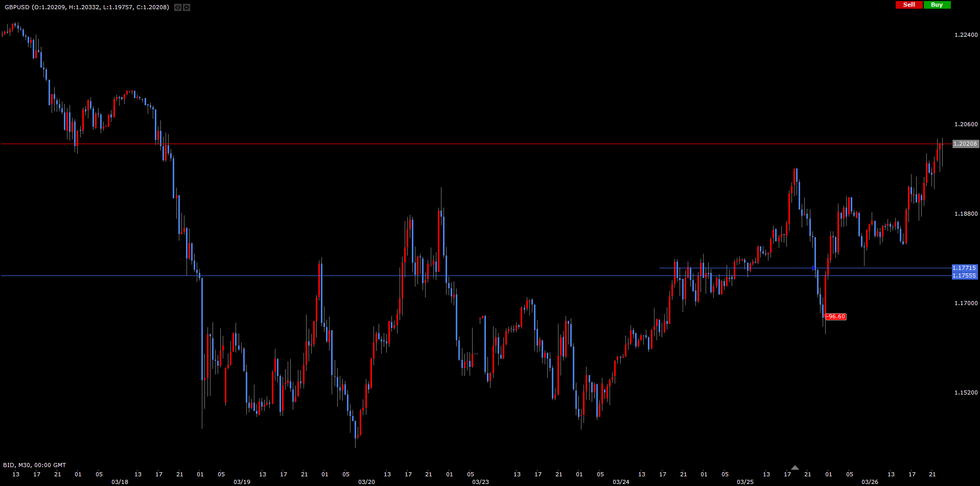980x486 pixels.
Task: Click the 1.18800 price axis label
Action: 966,214
